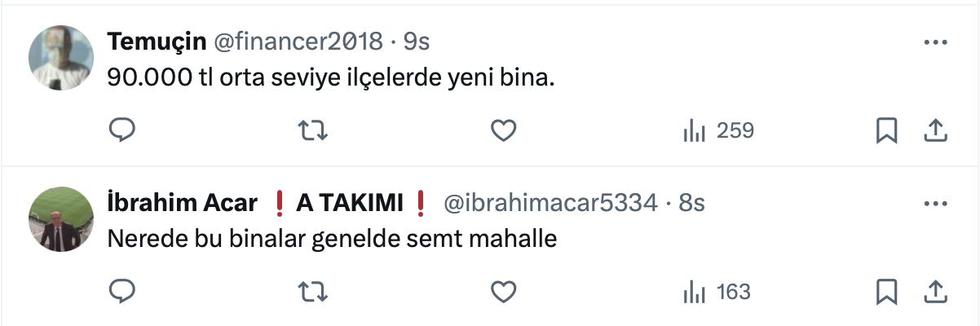
Task: Open the 8s timestamp on İbrahim's tweet
Action: coord(691,203)
